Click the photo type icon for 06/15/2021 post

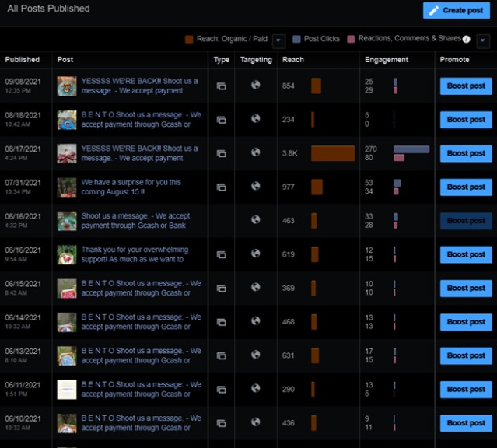pos(221,289)
